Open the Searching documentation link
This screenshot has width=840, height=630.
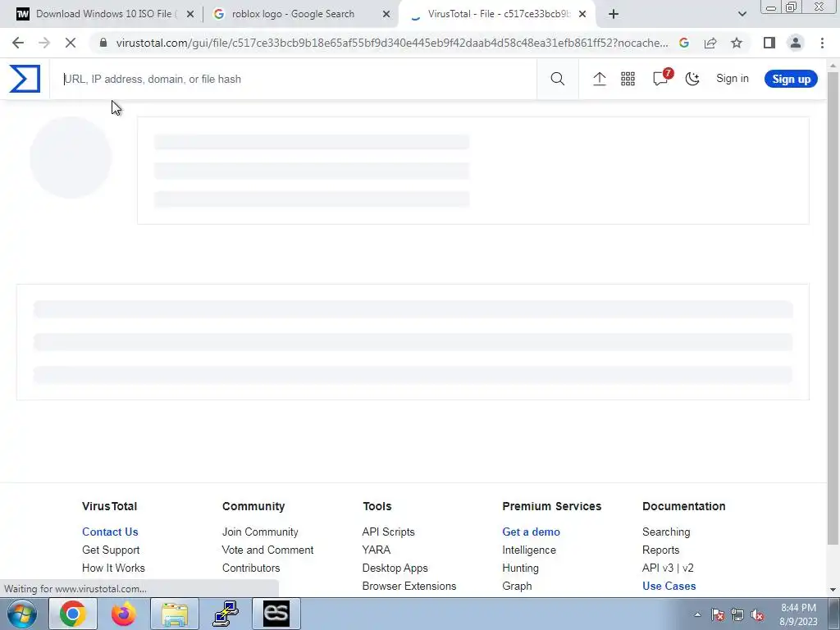tap(666, 532)
